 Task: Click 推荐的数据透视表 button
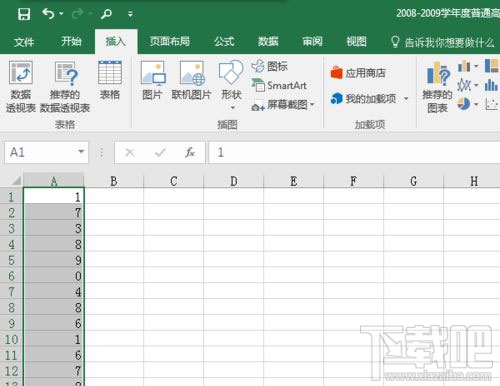[65, 87]
